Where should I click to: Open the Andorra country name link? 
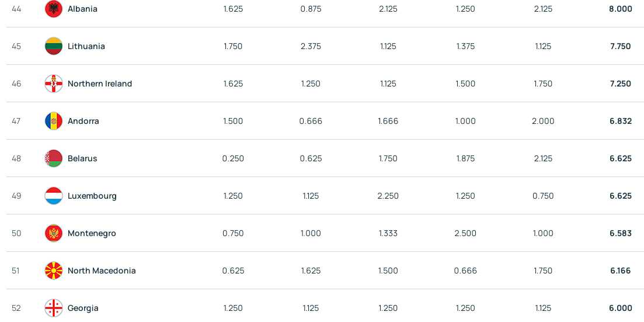coord(83,121)
